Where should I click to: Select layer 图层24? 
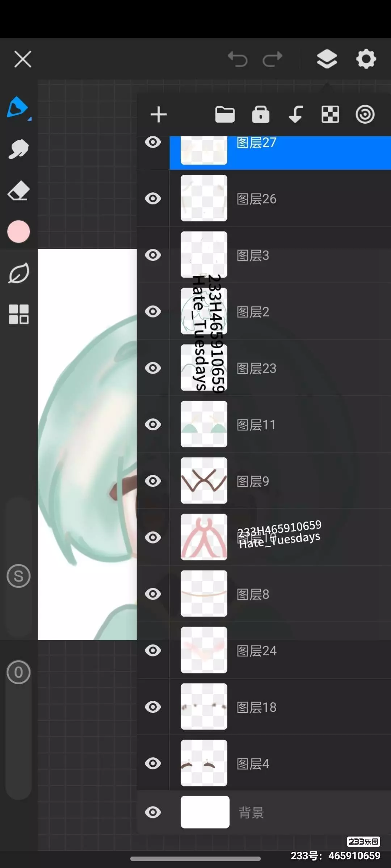pyautogui.click(x=280, y=650)
